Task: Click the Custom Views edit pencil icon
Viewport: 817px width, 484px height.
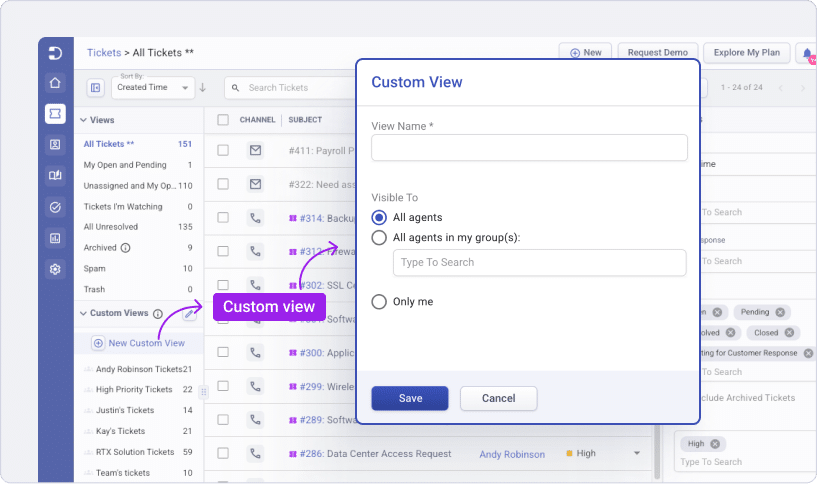Action: pyautogui.click(x=190, y=314)
